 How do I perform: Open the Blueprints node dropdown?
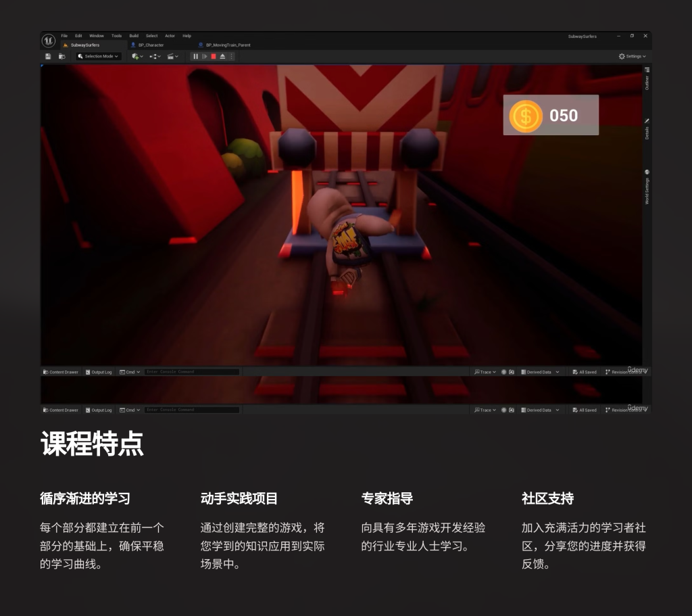click(x=155, y=57)
